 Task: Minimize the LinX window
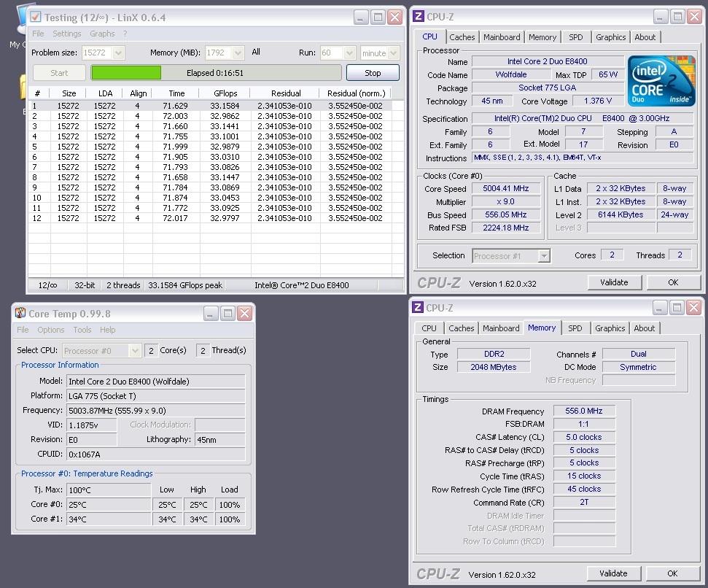click(x=361, y=18)
